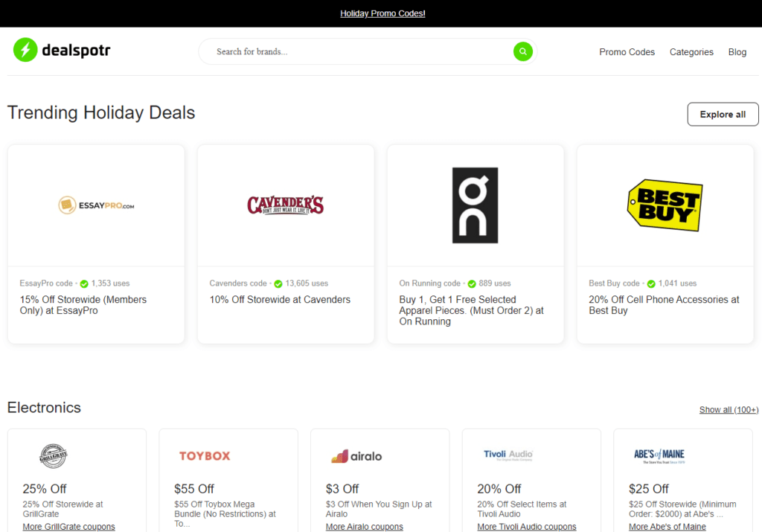The height and width of the screenshot is (532, 762).
Task: Show all 100+ Electronics deals
Action: point(729,409)
